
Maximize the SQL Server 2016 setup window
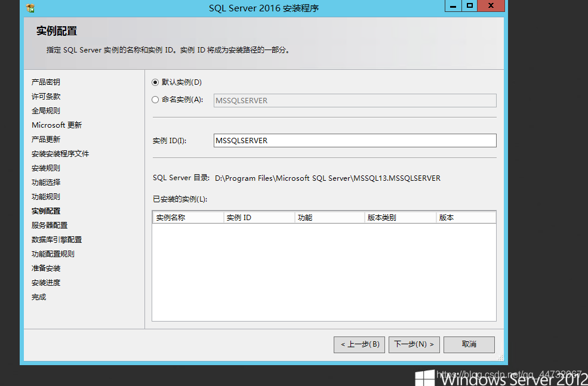tap(469, 5)
